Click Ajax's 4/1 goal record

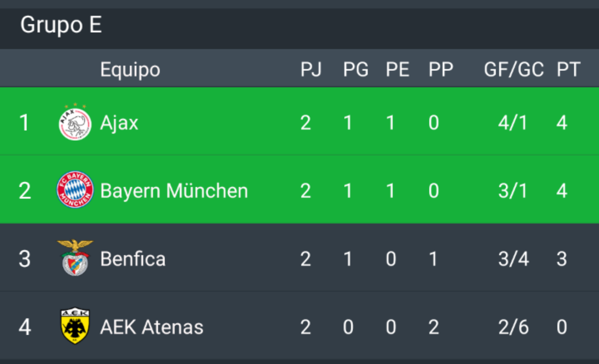coord(512,123)
